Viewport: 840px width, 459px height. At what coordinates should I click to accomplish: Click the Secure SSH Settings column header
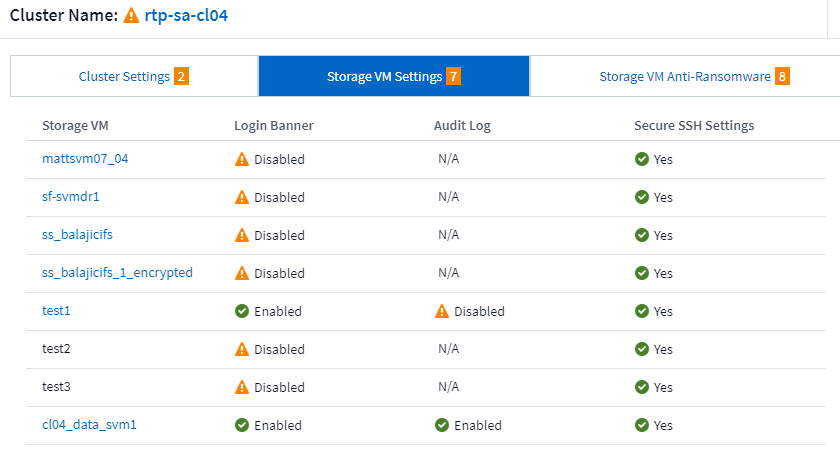tap(694, 126)
